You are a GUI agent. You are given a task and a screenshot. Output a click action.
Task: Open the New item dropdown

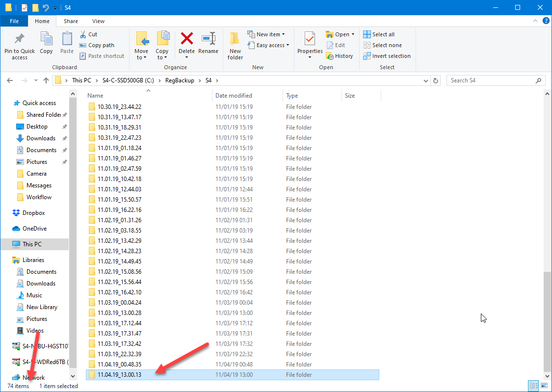tap(268, 34)
